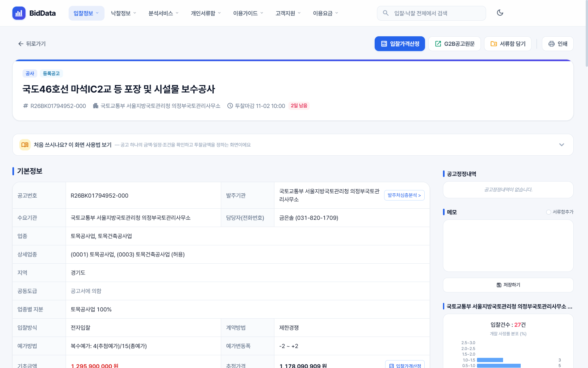Click the floppy disk icon in 저장하기
Viewport: 588px width, 368px height.
499,285
